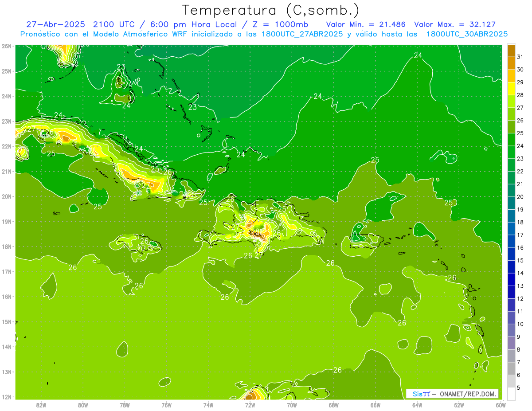This screenshot has width=532, height=411.
Task: Click legend scale label '29'
Action: (x=520, y=82)
